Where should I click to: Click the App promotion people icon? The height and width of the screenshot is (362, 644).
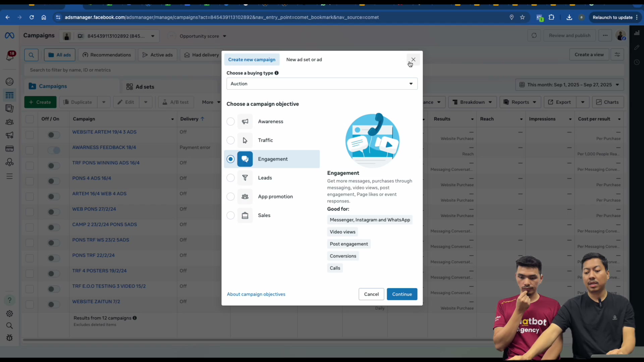tap(245, 197)
